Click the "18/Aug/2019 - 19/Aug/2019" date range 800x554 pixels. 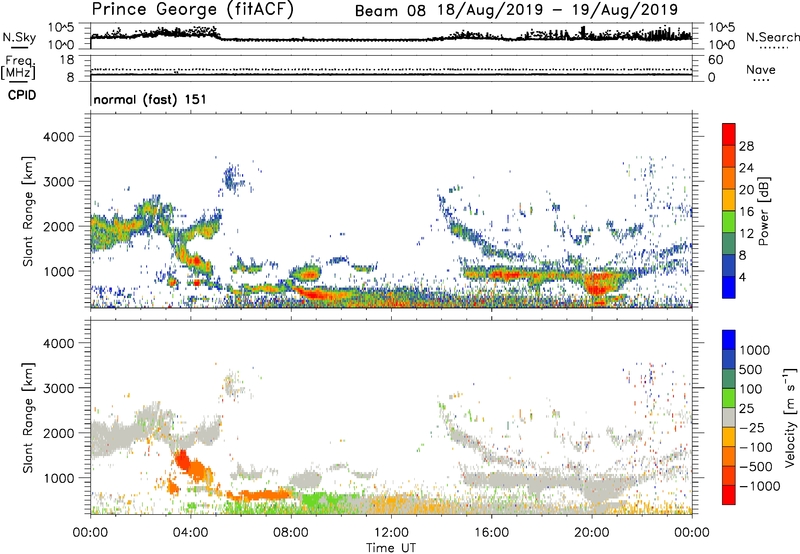point(558,10)
